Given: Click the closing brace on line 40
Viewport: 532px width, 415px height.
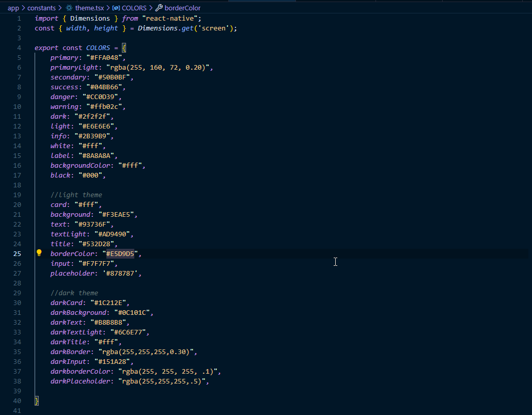Looking at the screenshot, I should point(37,401).
